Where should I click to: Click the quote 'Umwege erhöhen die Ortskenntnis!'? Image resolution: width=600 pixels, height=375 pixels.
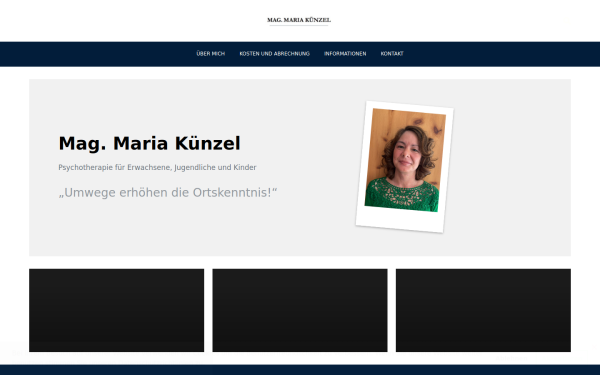(168, 192)
